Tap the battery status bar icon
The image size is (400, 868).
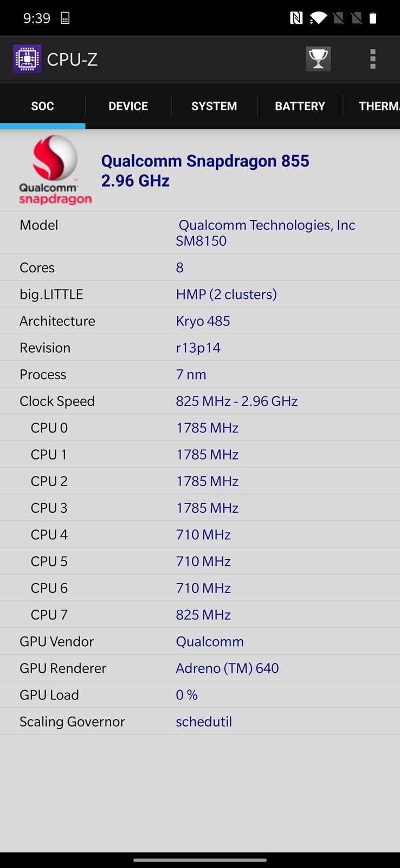pos(373,18)
